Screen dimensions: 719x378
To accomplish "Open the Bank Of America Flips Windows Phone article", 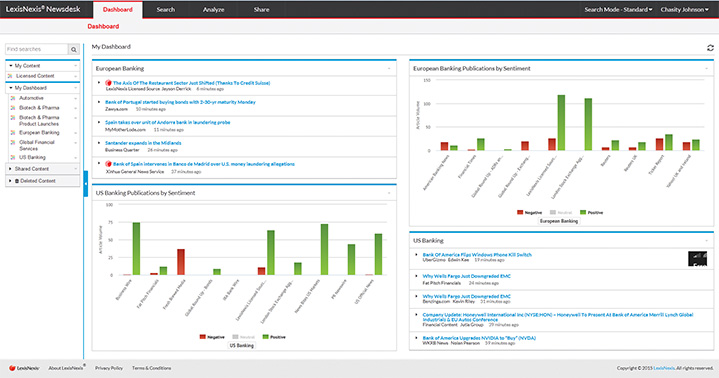I will click(477, 255).
